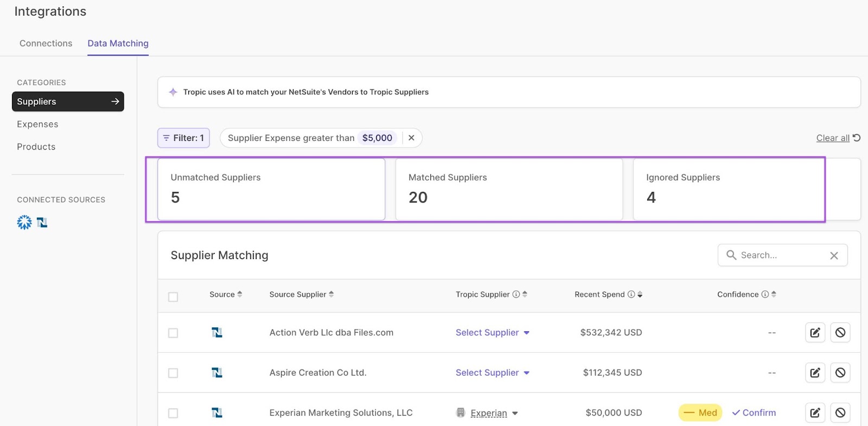Screen dimensions: 868x426
Task: Select the Suppliers category
Action: click(x=68, y=101)
